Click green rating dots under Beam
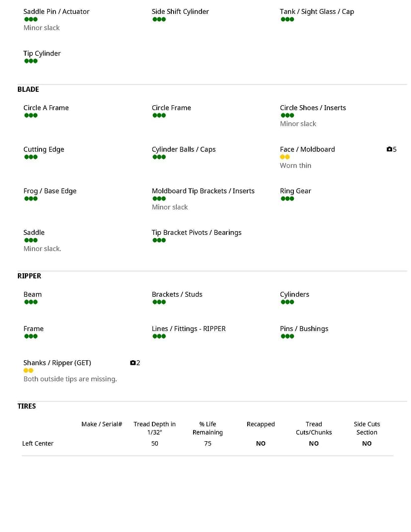 click(31, 302)
